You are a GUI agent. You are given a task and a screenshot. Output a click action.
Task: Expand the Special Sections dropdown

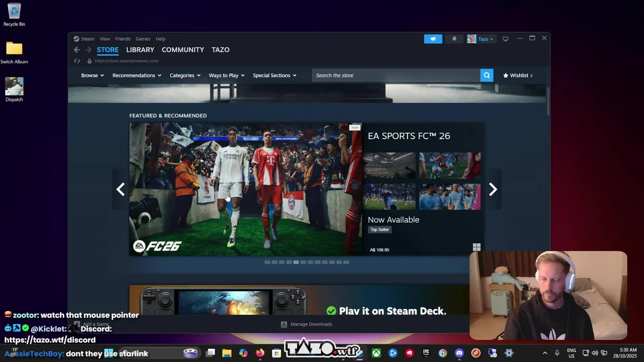click(275, 75)
